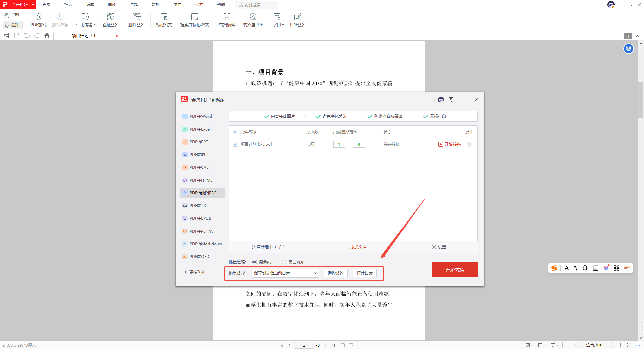Click the 删除签名 delete signature tool
Viewport: 644px width, 349px height.
(x=137, y=20)
